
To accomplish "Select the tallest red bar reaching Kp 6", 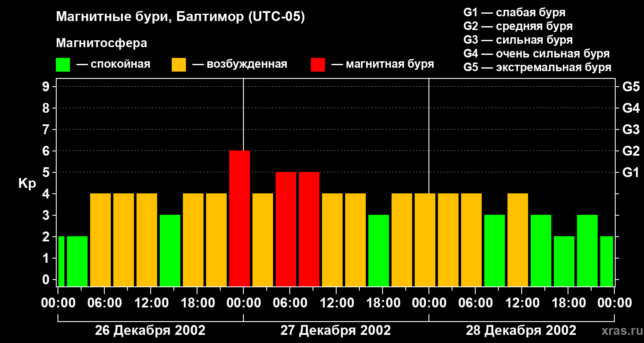I will [x=240, y=218].
